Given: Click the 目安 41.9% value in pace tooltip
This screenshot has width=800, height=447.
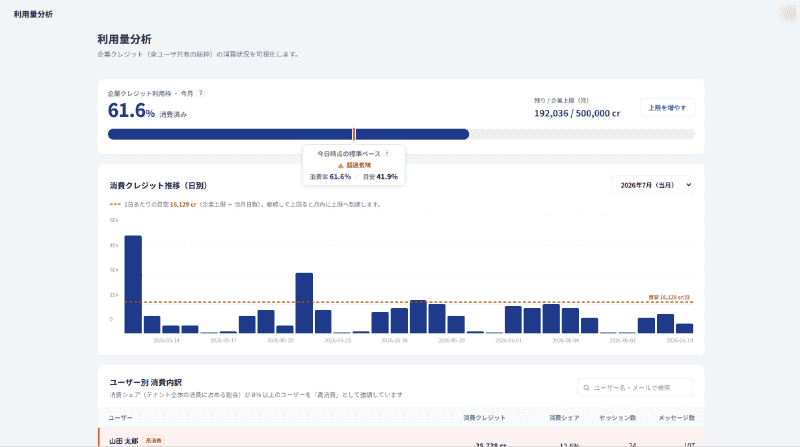Looking at the screenshot, I should click(x=380, y=177).
